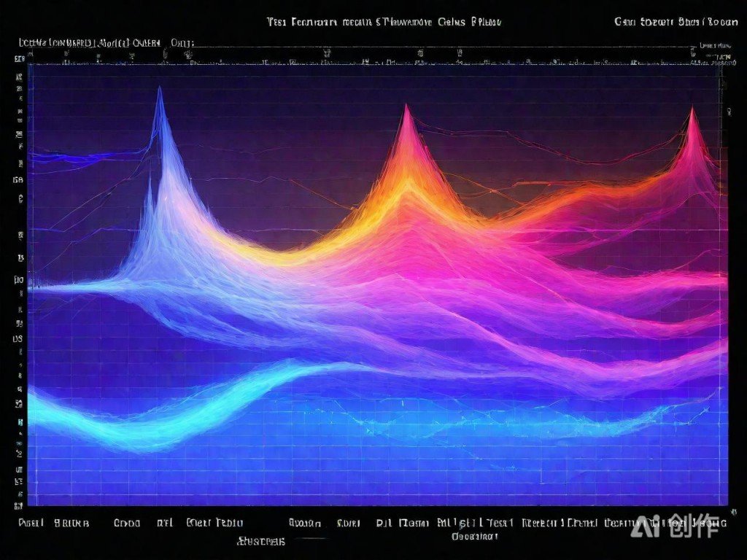Click the yellow valley between blue and orange peaks

point(292,255)
